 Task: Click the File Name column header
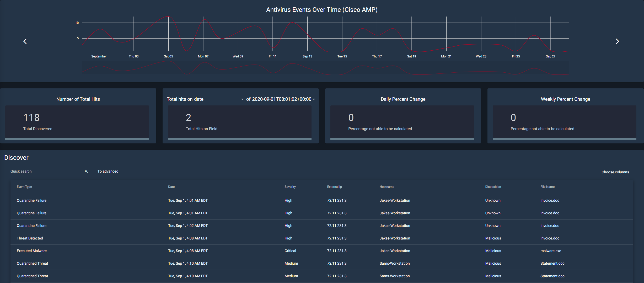(x=548, y=187)
